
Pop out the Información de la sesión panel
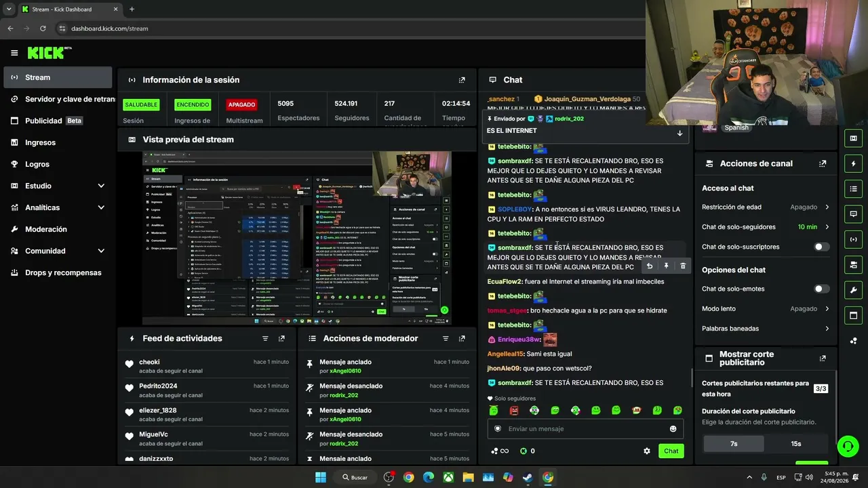point(462,80)
